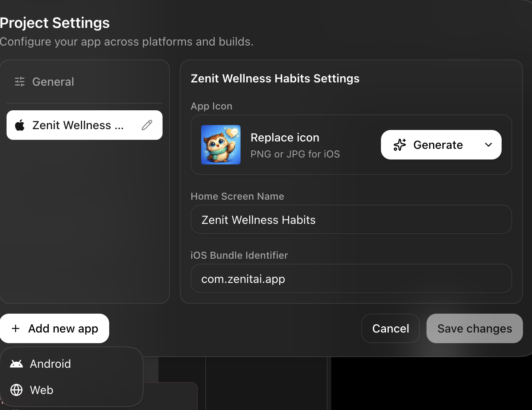532x410 pixels.
Task: Open the General settings section
Action: pyautogui.click(x=85, y=82)
